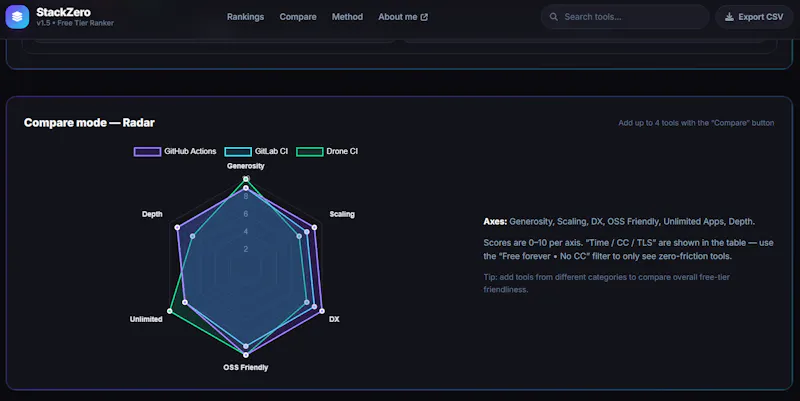This screenshot has width=800, height=401.
Task: Click the 'Add up to 4 tools' hint text
Action: (696, 123)
